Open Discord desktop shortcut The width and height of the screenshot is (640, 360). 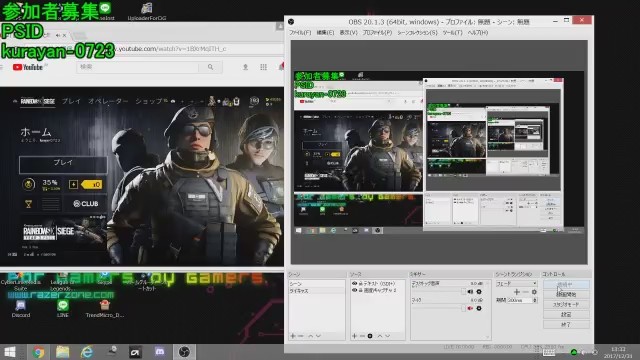click(21, 309)
